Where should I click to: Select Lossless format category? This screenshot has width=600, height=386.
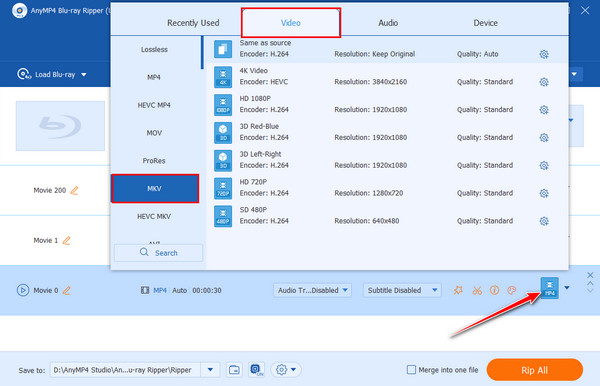click(x=154, y=49)
